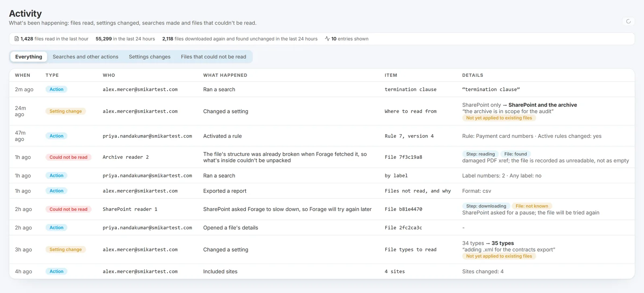Click the 4 sites item
Viewport: 644px width, 293px height.
(x=394, y=272)
